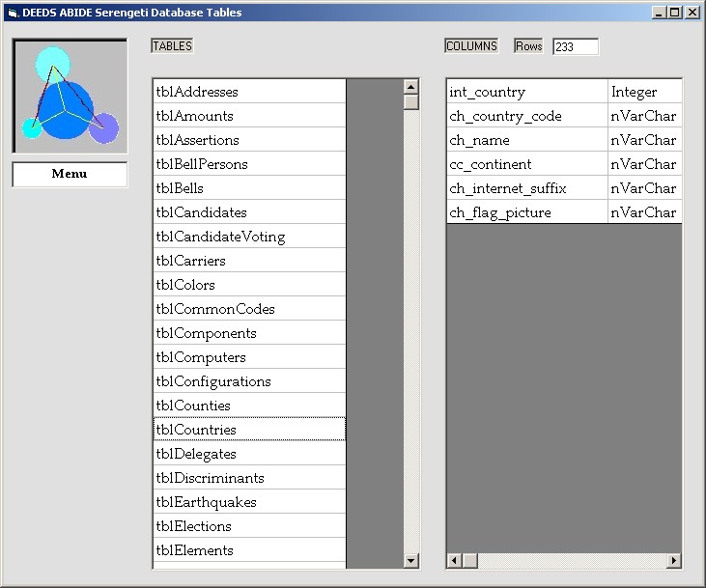The width and height of the screenshot is (706, 588).
Task: Choose tblCandidateVoting from the tables list
Action: [x=249, y=237]
